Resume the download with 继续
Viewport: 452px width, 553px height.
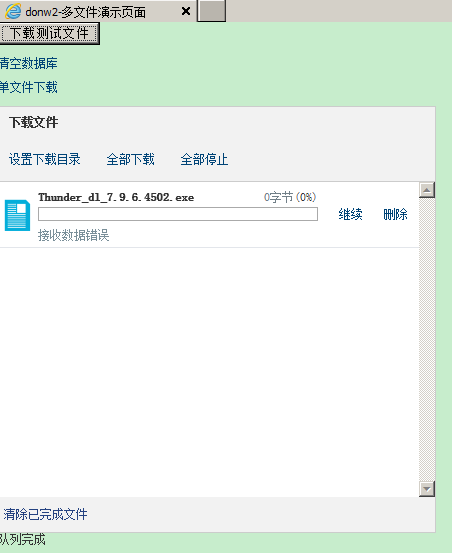(x=350, y=214)
